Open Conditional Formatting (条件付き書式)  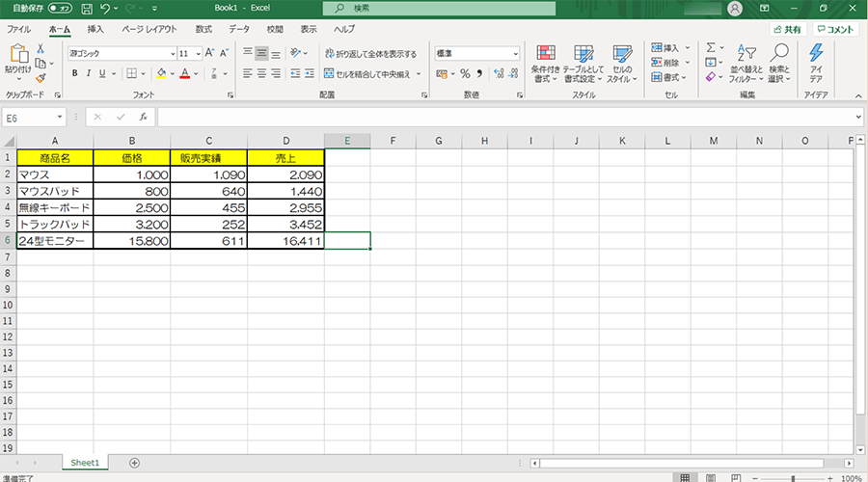tap(547, 63)
